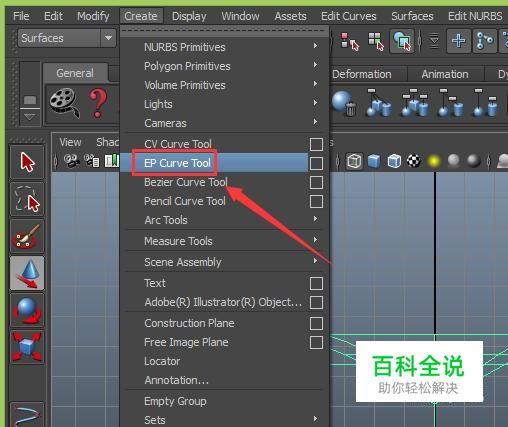508x427 pixels.
Task: Click the shelf tab selector button
Action: (30, 99)
